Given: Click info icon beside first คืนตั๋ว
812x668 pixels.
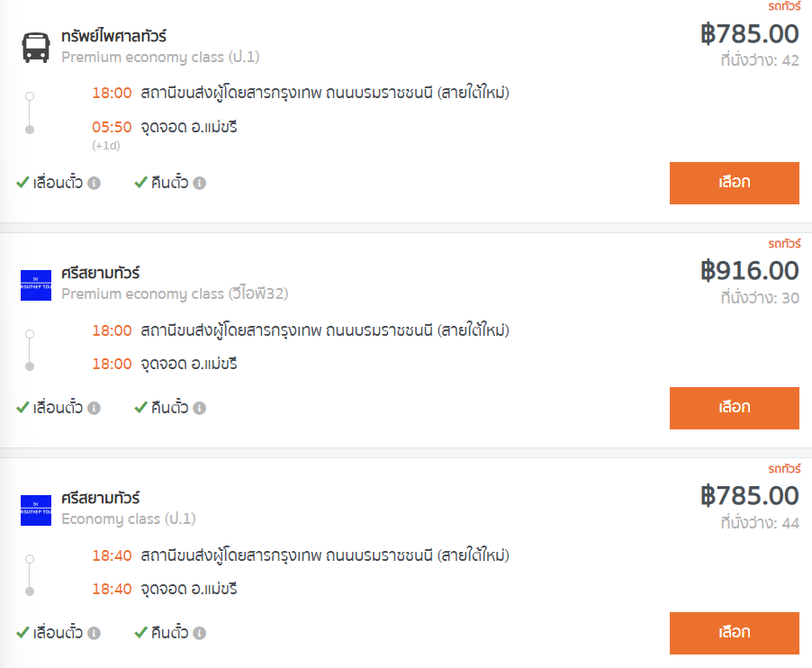Looking at the screenshot, I should pyautogui.click(x=199, y=183).
